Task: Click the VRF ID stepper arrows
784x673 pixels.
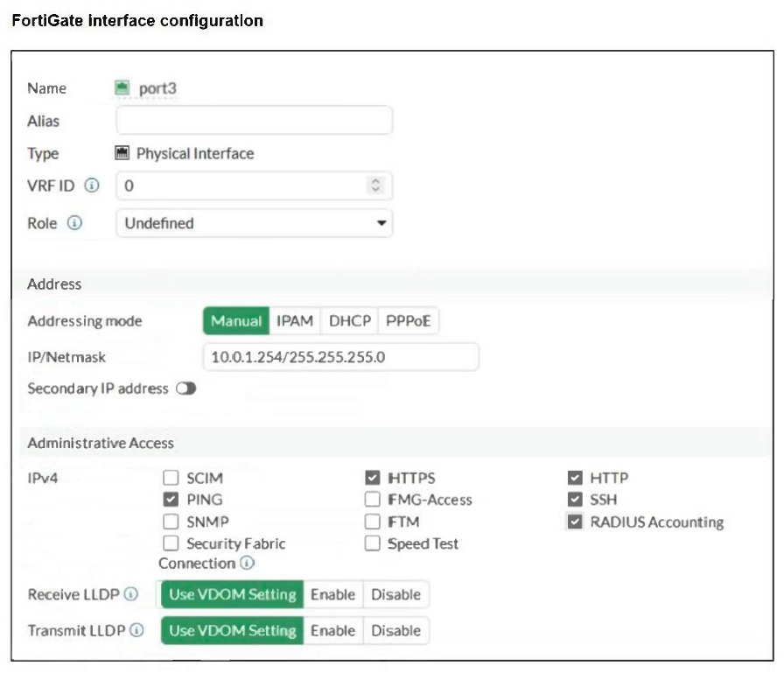Action: 375,186
